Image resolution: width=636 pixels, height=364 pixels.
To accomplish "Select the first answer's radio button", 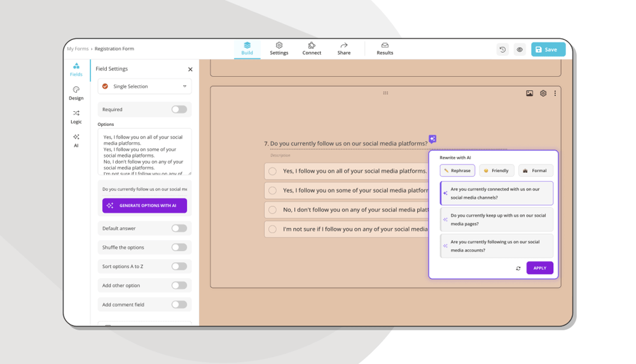I will 272,171.
